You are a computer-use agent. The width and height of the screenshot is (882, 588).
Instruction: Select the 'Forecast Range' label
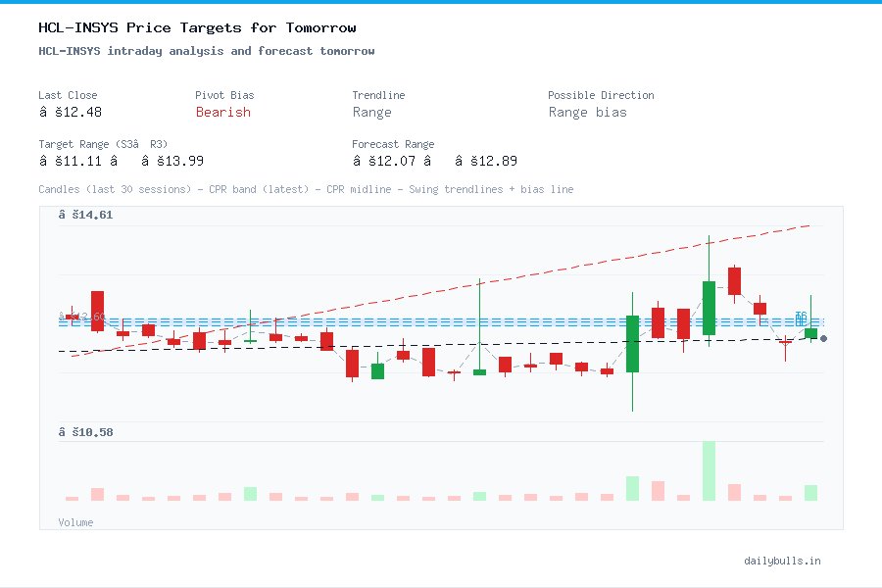(x=393, y=144)
